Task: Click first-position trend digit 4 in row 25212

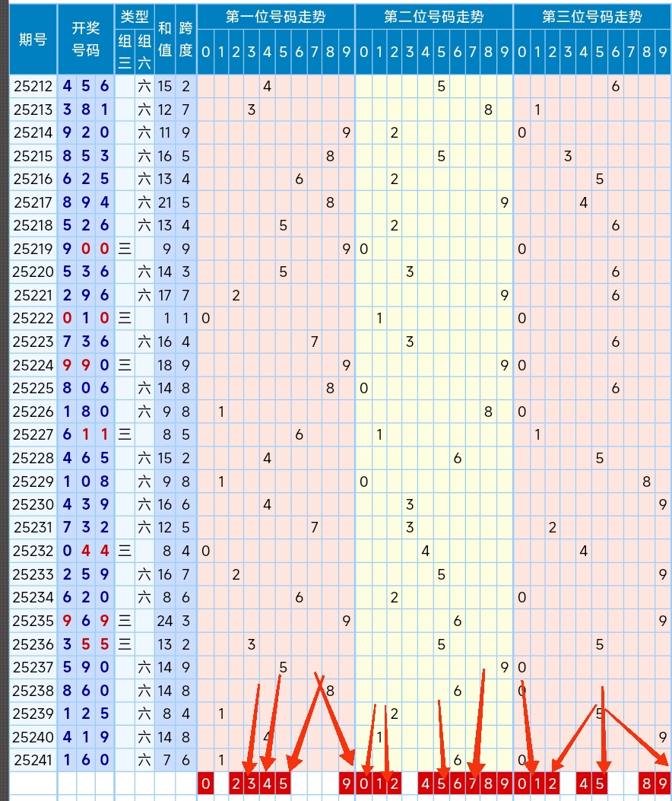Action: click(x=267, y=86)
